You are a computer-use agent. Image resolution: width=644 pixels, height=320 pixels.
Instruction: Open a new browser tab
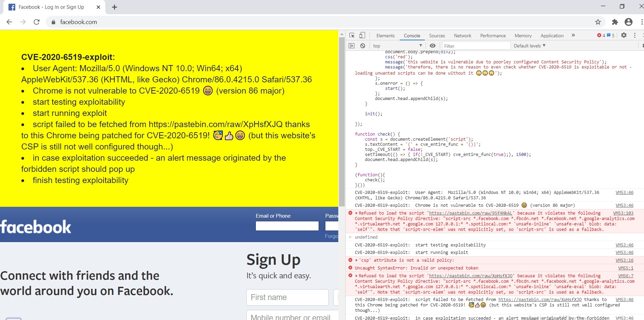[114, 7]
